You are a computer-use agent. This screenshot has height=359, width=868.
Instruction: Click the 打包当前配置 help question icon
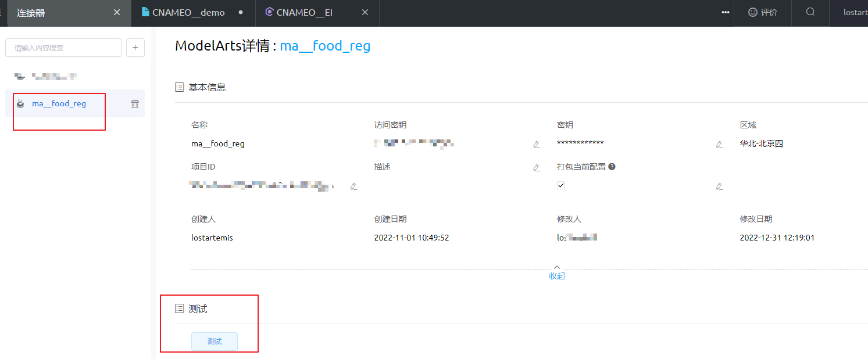tap(612, 167)
